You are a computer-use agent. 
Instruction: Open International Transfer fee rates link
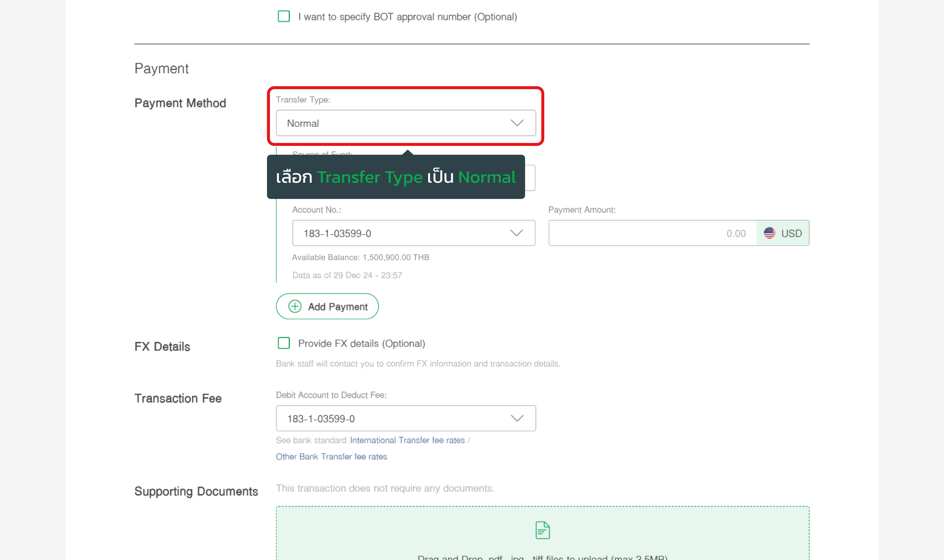tap(407, 440)
